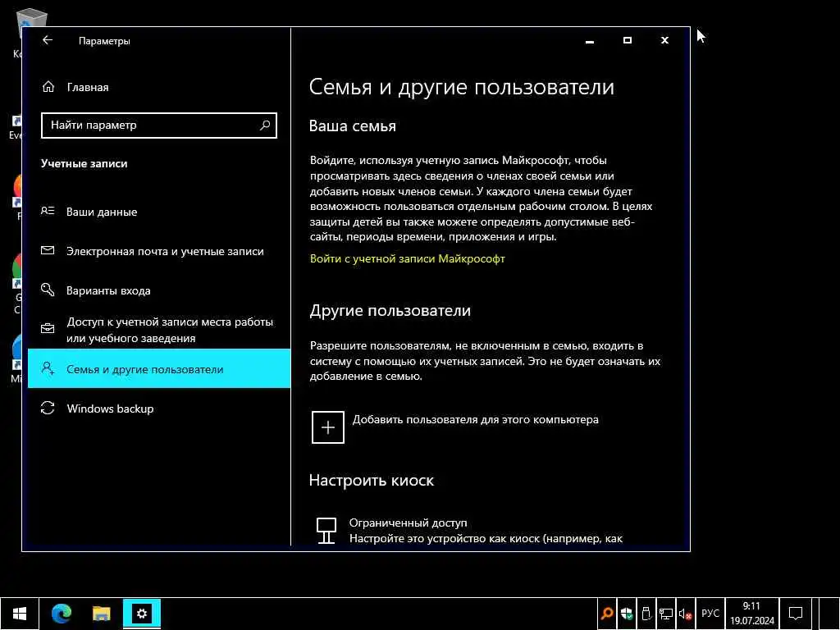Click Добавить пользователя для этого компьютера
The height and width of the screenshot is (630, 840).
475,419
